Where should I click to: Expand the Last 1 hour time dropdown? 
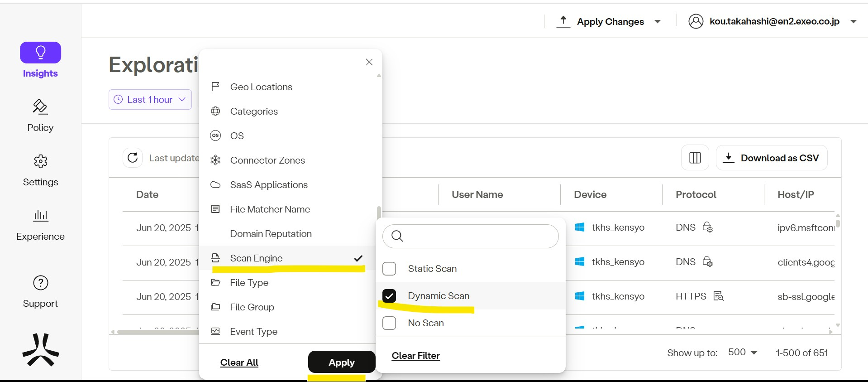150,100
